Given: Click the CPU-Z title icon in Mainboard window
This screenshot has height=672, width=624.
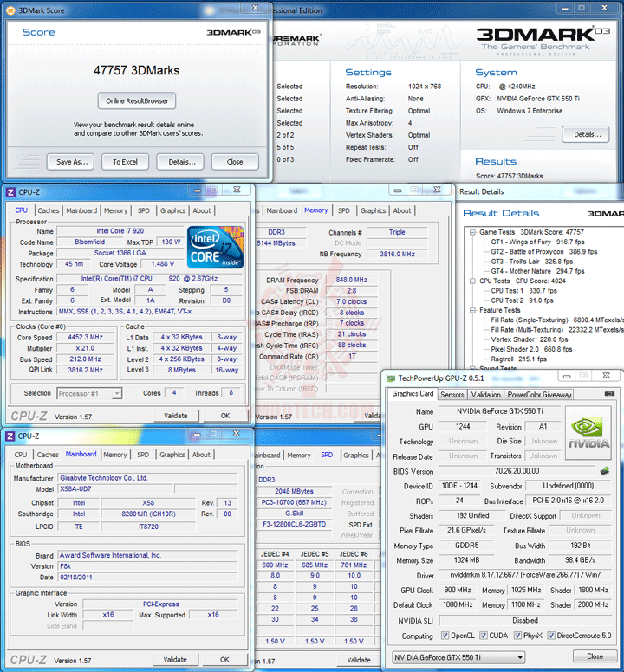Looking at the screenshot, I should pos(10,436).
